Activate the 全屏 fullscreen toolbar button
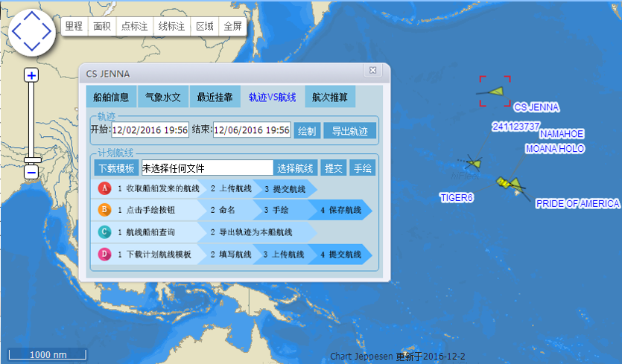 click(232, 26)
